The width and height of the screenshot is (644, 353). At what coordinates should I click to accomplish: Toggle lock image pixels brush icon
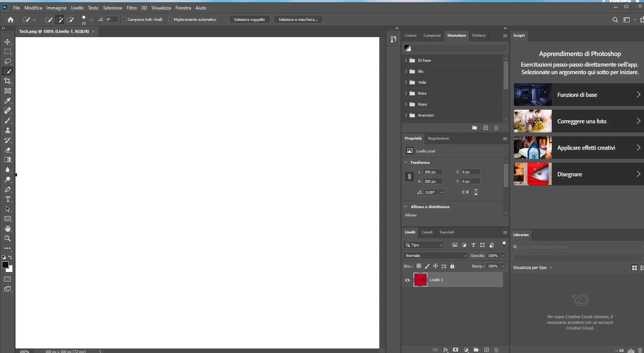pos(427,266)
